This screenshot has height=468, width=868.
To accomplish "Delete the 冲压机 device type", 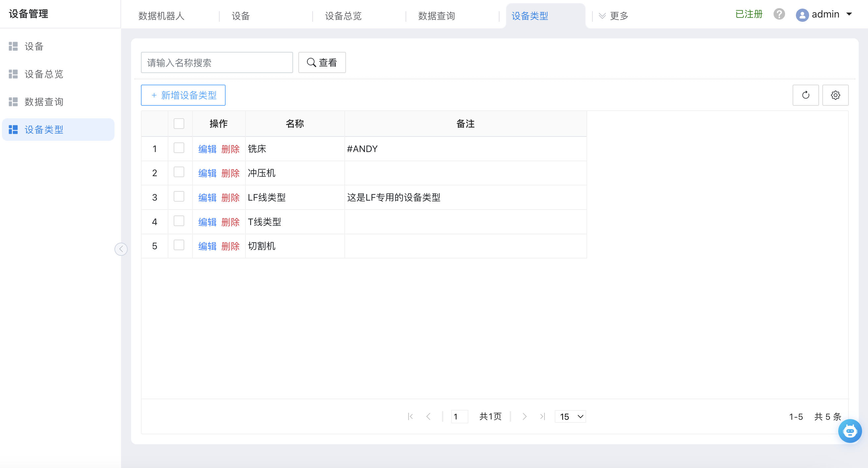I will pos(231,173).
